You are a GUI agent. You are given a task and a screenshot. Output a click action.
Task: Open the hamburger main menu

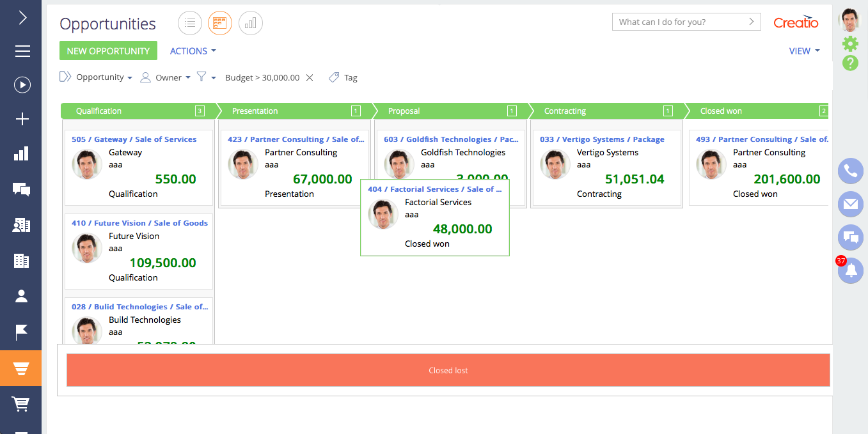click(22, 51)
